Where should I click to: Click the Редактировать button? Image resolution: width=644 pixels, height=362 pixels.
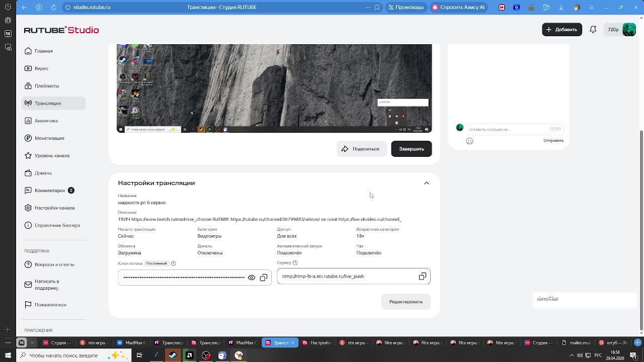point(406,302)
